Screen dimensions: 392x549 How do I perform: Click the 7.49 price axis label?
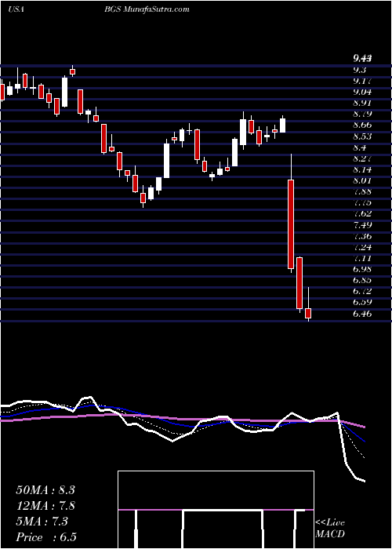pos(364,225)
